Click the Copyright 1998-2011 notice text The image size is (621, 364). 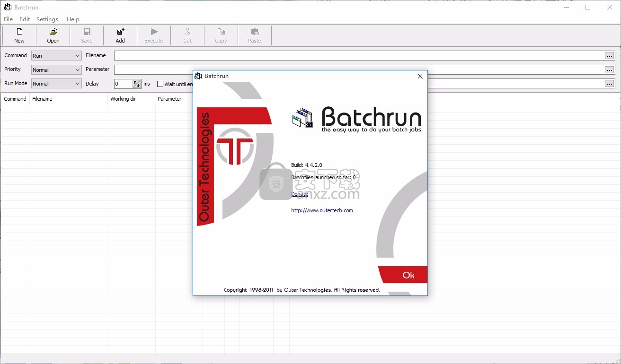tap(302, 290)
